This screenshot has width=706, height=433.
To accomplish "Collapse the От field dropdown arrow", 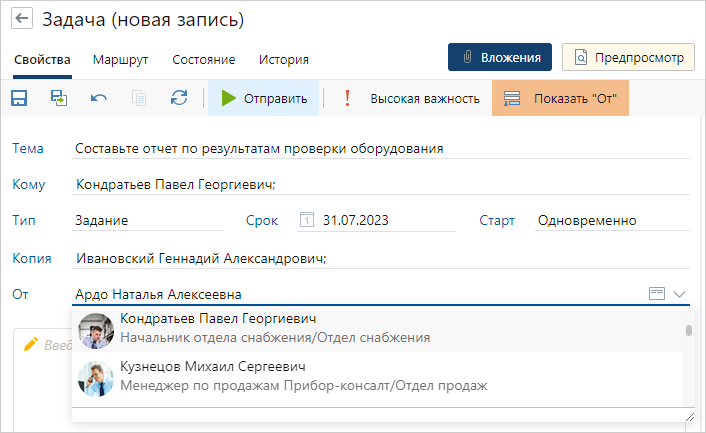I will [680, 294].
